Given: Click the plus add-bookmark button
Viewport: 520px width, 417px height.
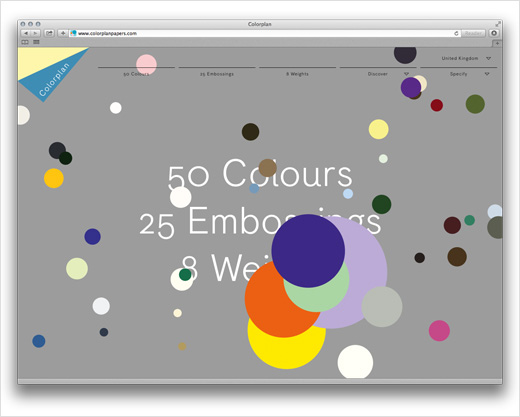Looking at the screenshot, I should point(63,33).
